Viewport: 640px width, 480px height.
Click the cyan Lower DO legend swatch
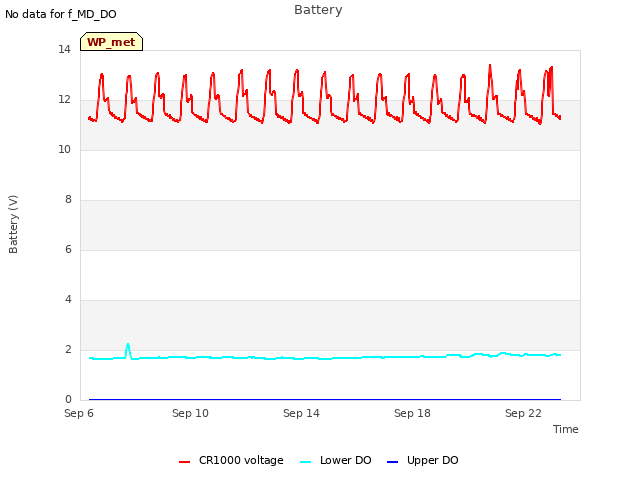(x=305, y=462)
